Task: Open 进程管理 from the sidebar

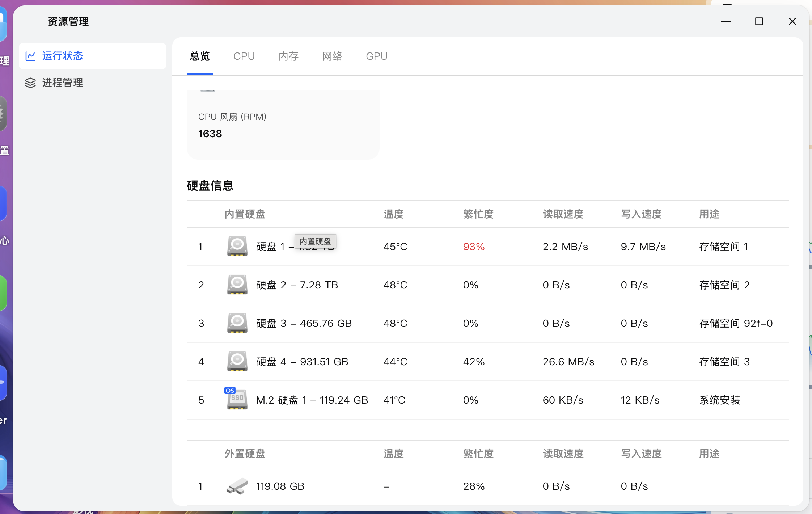Action: (x=62, y=83)
